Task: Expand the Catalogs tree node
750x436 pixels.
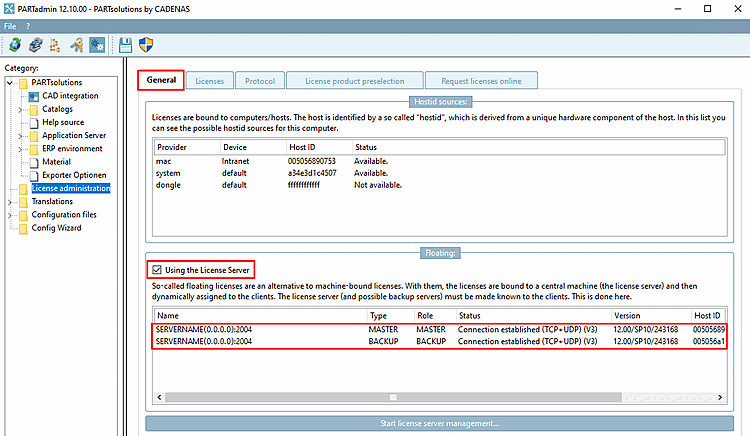Action: pyautogui.click(x=20, y=109)
